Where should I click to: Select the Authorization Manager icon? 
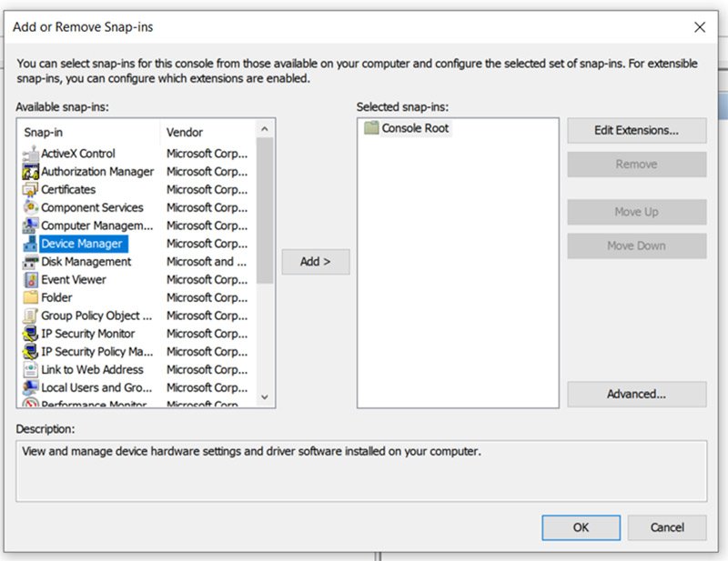30,172
